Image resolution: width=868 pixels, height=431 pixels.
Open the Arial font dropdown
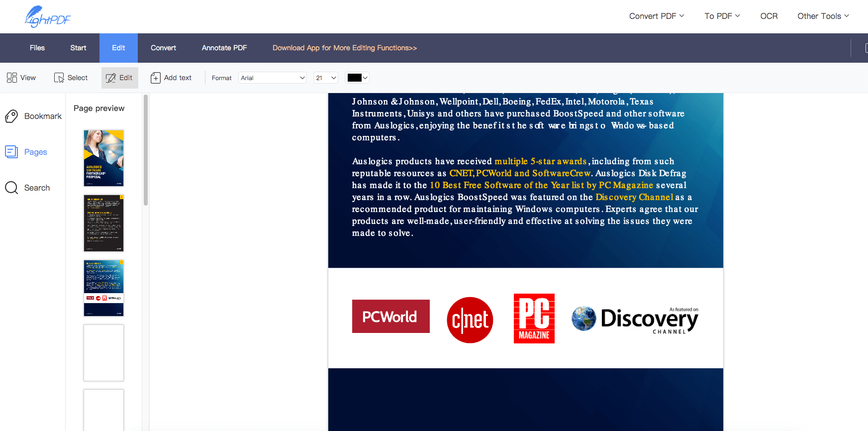pyautogui.click(x=273, y=78)
